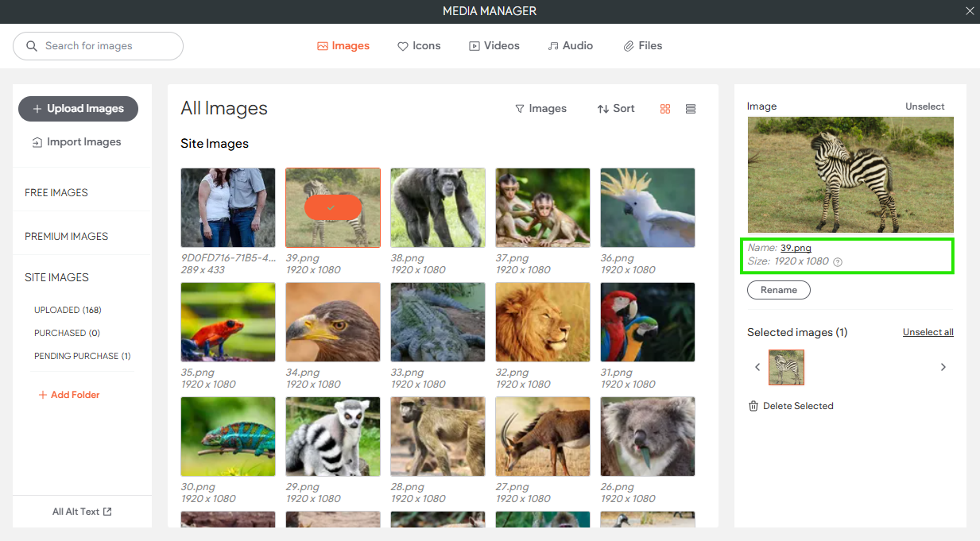
Task: Select the 29.png lemur thumbnail
Action: tap(333, 436)
